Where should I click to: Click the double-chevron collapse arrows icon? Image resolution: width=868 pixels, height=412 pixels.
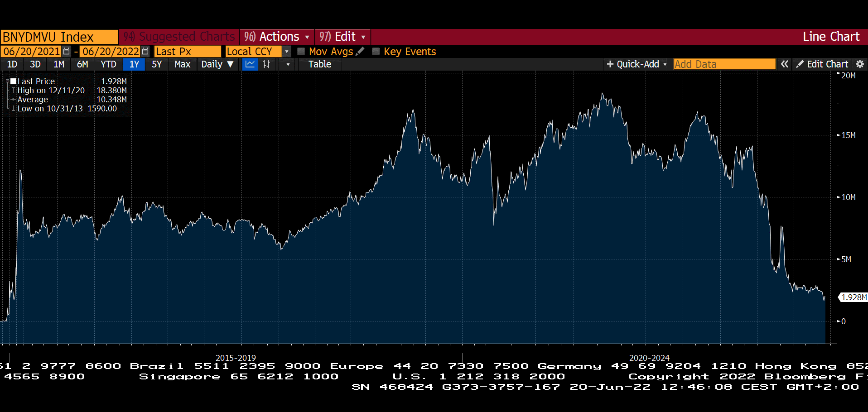point(785,64)
